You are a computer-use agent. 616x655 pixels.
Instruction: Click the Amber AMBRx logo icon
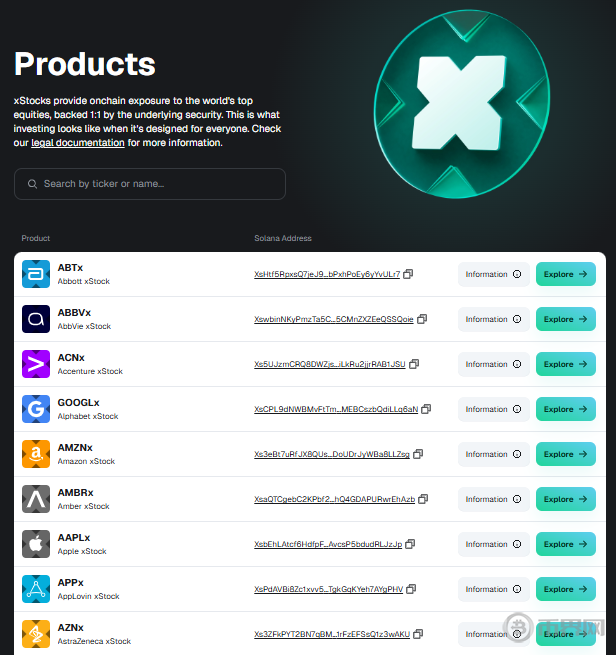click(x=36, y=499)
